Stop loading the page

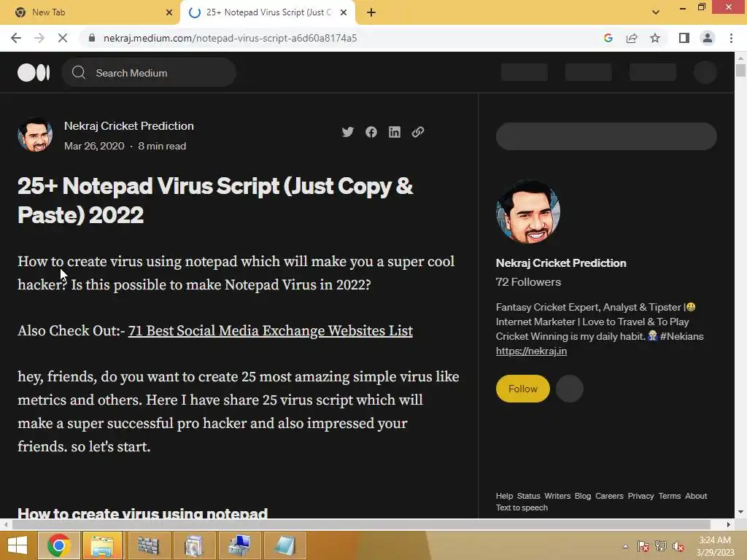[63, 38]
